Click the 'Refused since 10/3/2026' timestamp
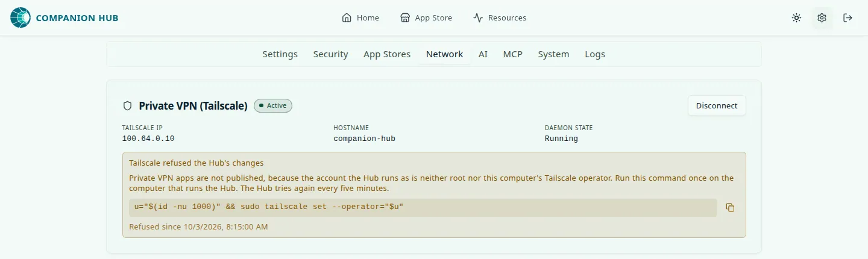This screenshot has height=259, width=868. pyautogui.click(x=198, y=227)
